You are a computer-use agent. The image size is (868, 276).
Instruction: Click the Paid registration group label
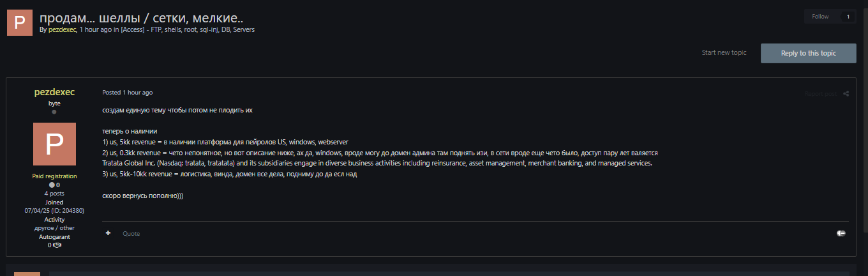[x=54, y=176]
